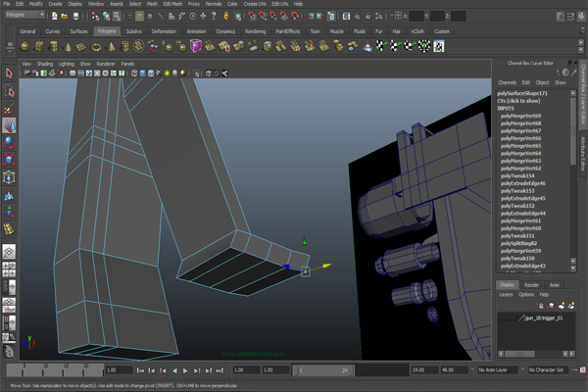
Task: Toggle snap to grids magnet icon
Action: pyautogui.click(x=253, y=16)
